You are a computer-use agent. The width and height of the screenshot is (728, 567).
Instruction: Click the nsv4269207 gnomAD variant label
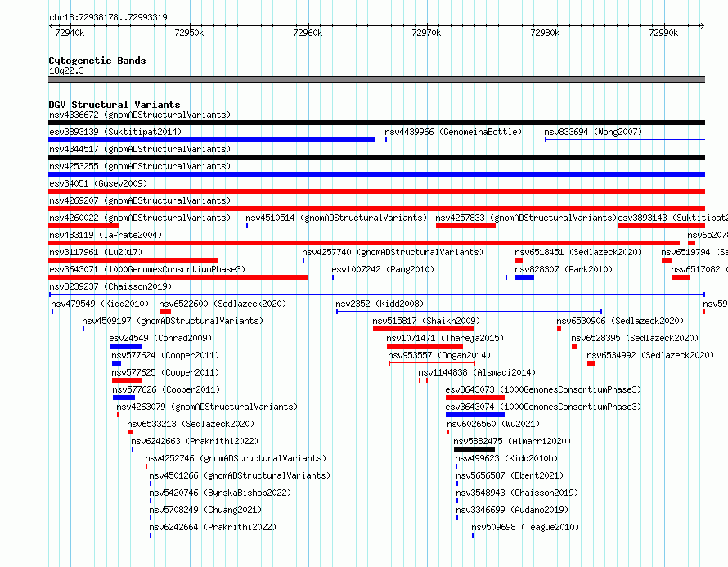point(140,200)
